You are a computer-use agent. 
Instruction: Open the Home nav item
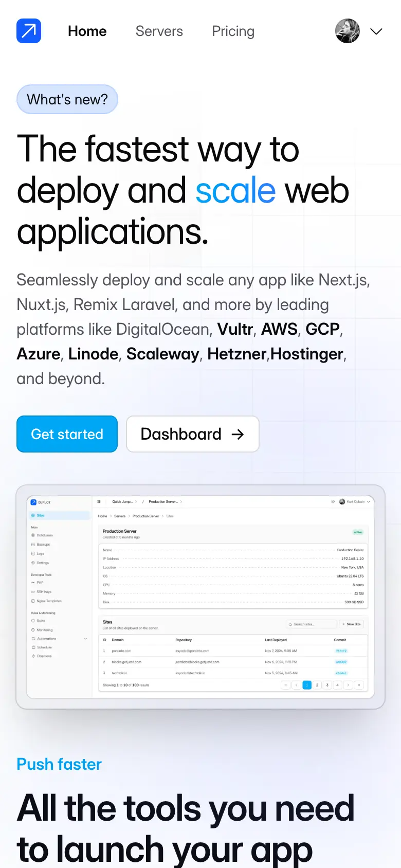(x=87, y=31)
